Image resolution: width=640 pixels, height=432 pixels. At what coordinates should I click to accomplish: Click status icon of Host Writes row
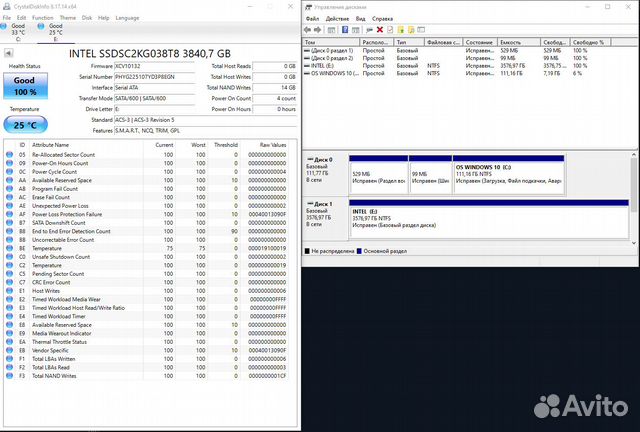9,291
